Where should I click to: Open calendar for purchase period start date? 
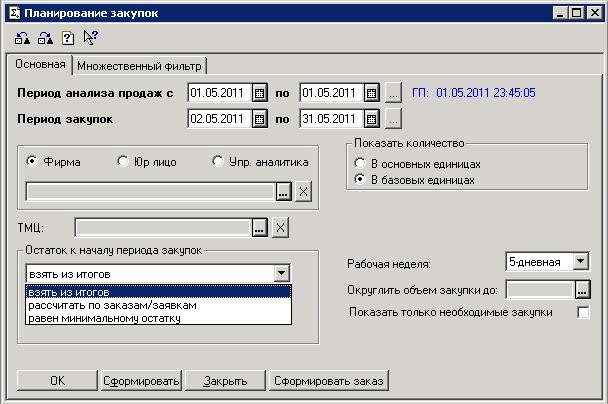[x=260, y=119]
